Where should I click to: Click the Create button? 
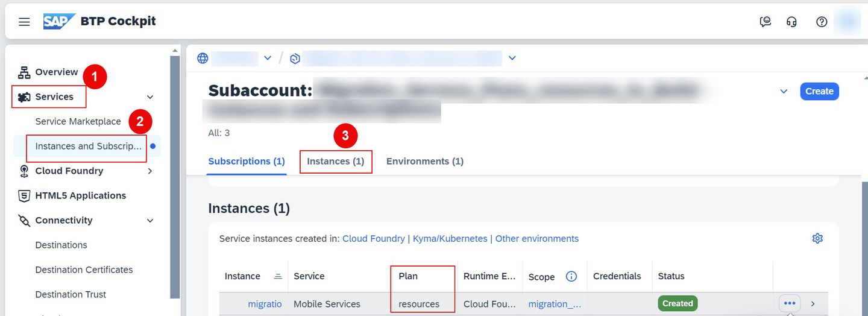click(819, 92)
